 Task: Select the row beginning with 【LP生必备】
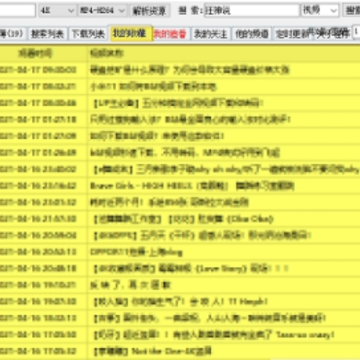coord(180,103)
